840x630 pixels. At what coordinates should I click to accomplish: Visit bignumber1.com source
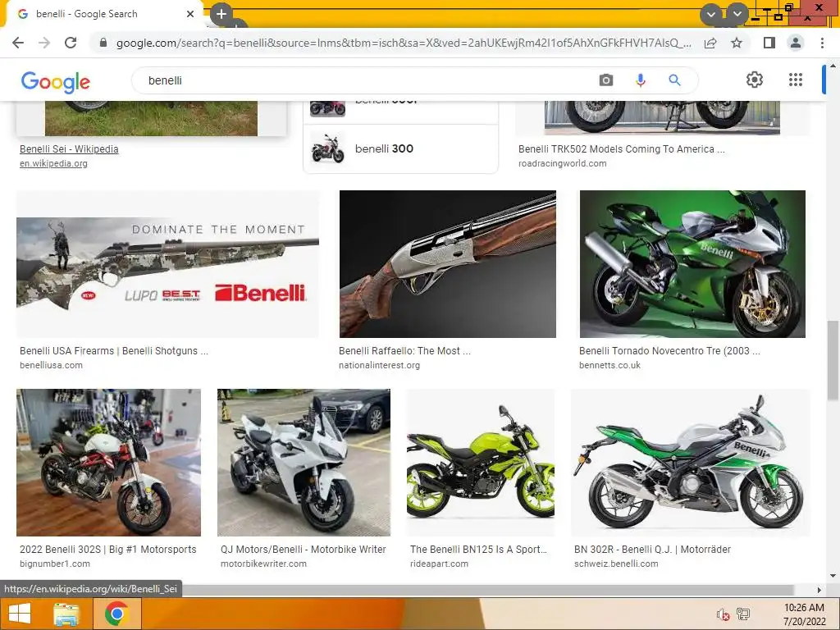point(55,564)
